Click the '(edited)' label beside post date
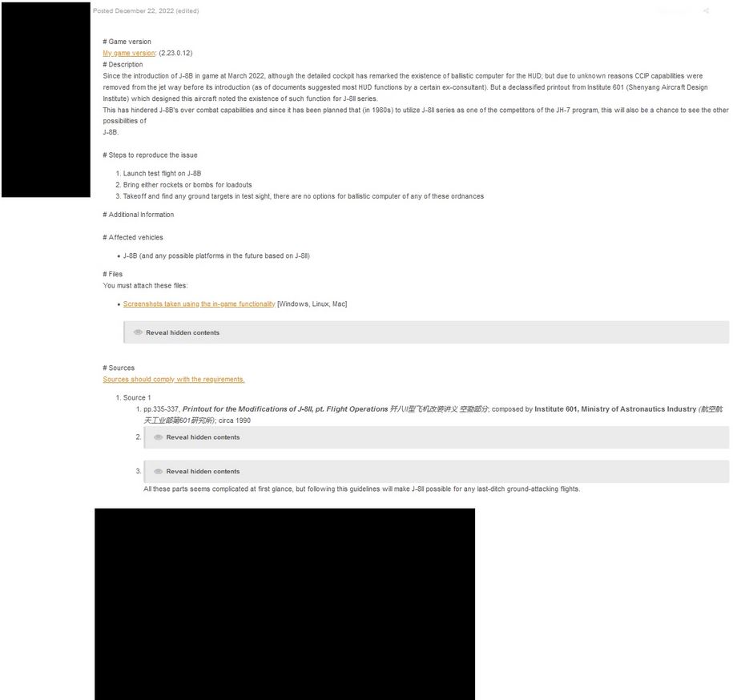Viewport: 733px width, 700px height. pyautogui.click(x=187, y=10)
